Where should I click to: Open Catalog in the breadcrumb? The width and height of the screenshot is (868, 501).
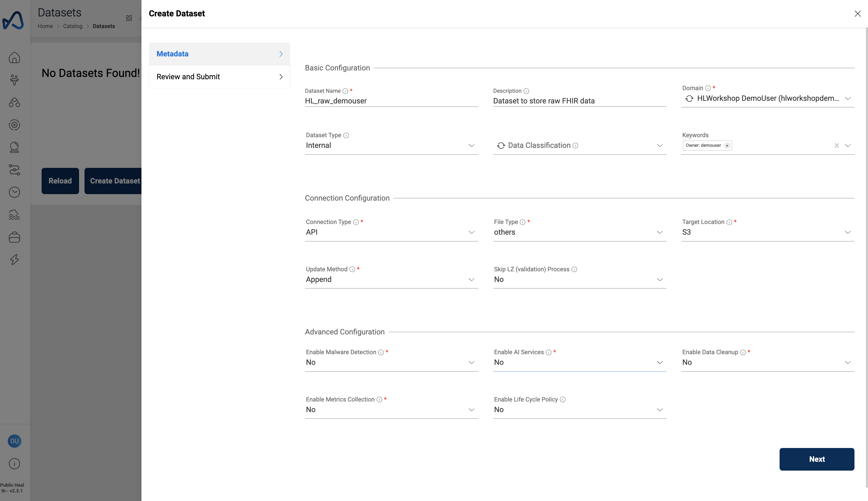click(x=73, y=26)
